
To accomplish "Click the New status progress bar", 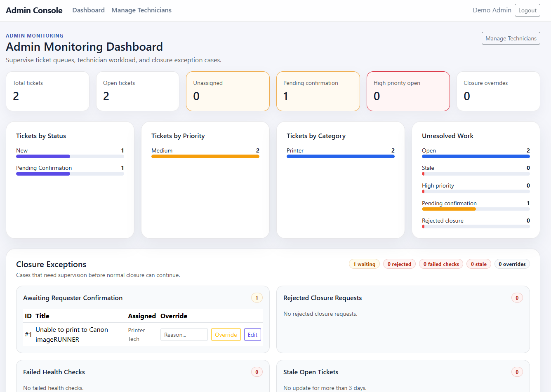I will [x=70, y=157].
